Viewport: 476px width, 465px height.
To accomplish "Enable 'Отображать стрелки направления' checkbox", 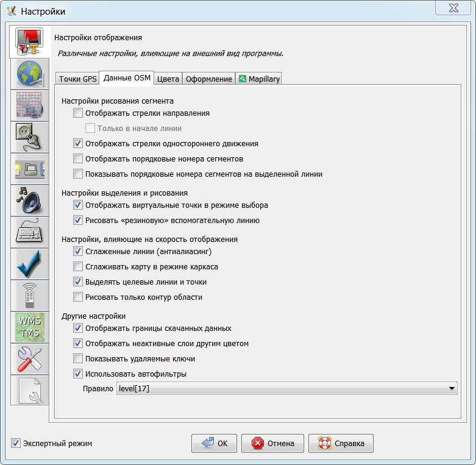I will coord(77,113).
